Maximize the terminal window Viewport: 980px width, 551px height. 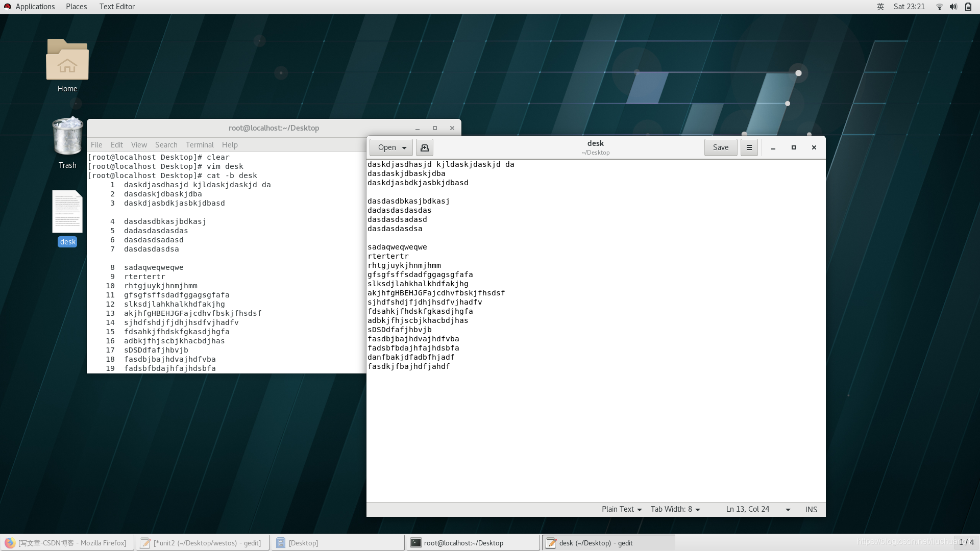[435, 128]
